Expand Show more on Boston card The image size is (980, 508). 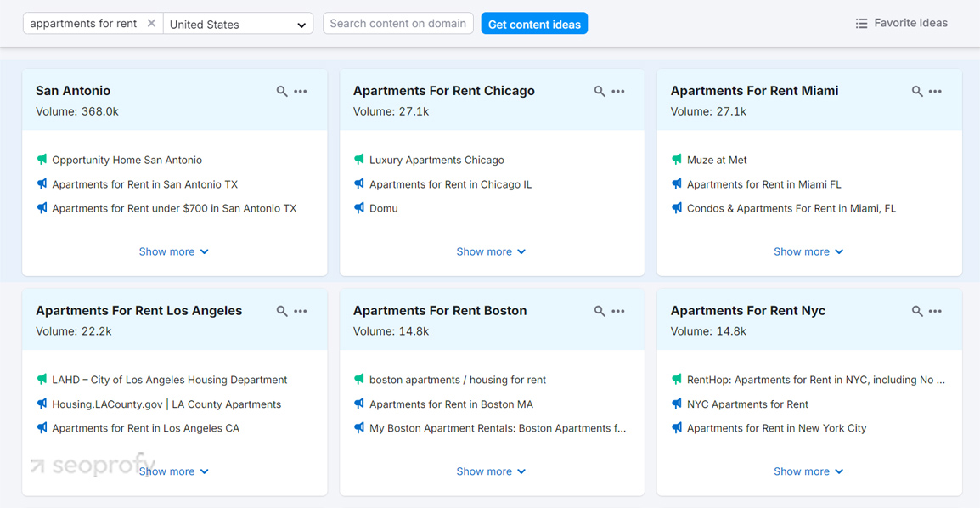coord(491,471)
